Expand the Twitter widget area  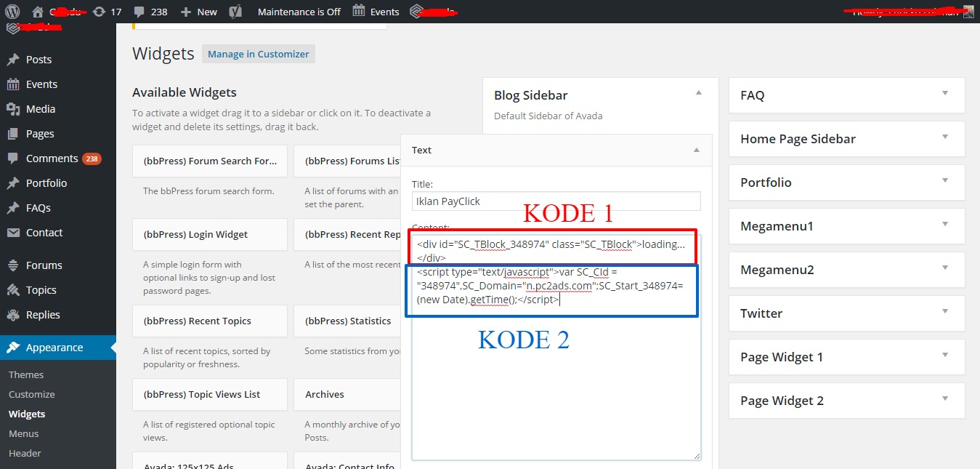pyautogui.click(x=945, y=311)
